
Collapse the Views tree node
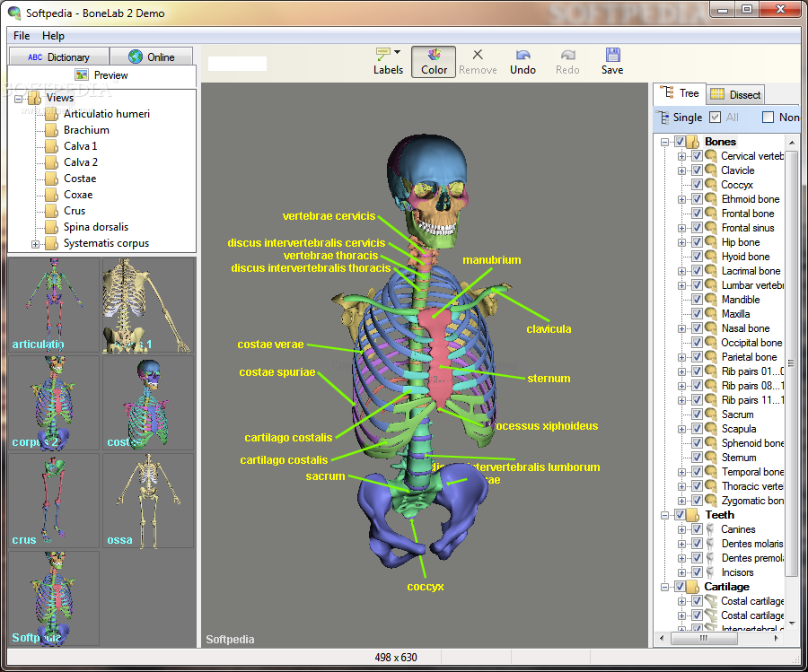click(19, 99)
